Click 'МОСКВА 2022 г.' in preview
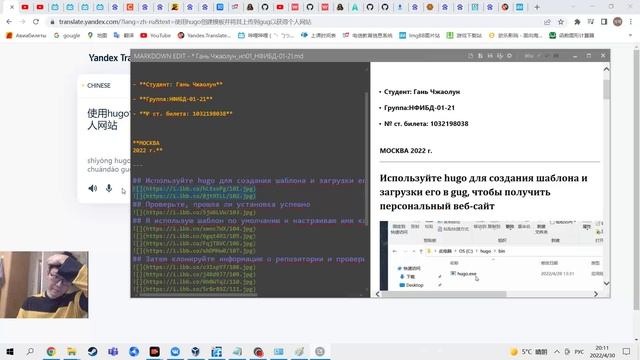Screen dimensions: 640x360 [x=406, y=151]
